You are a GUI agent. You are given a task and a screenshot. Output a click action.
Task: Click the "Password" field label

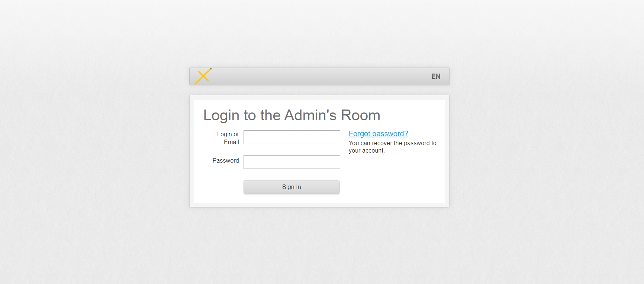coord(225,160)
